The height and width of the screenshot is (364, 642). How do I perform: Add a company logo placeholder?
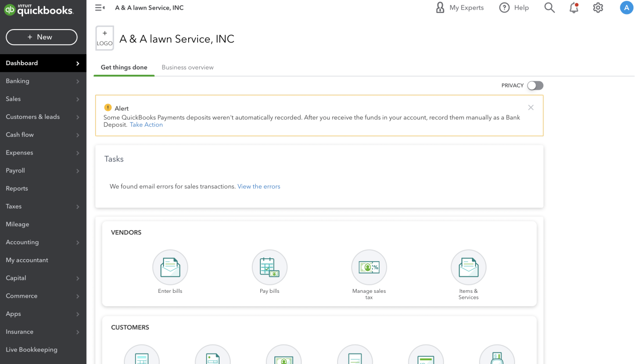tap(105, 39)
